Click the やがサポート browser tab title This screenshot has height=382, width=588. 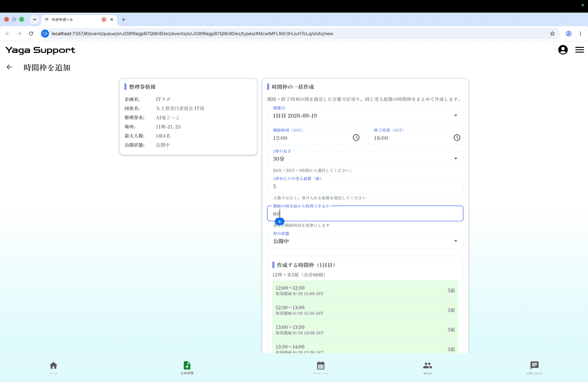pyautogui.click(x=62, y=20)
